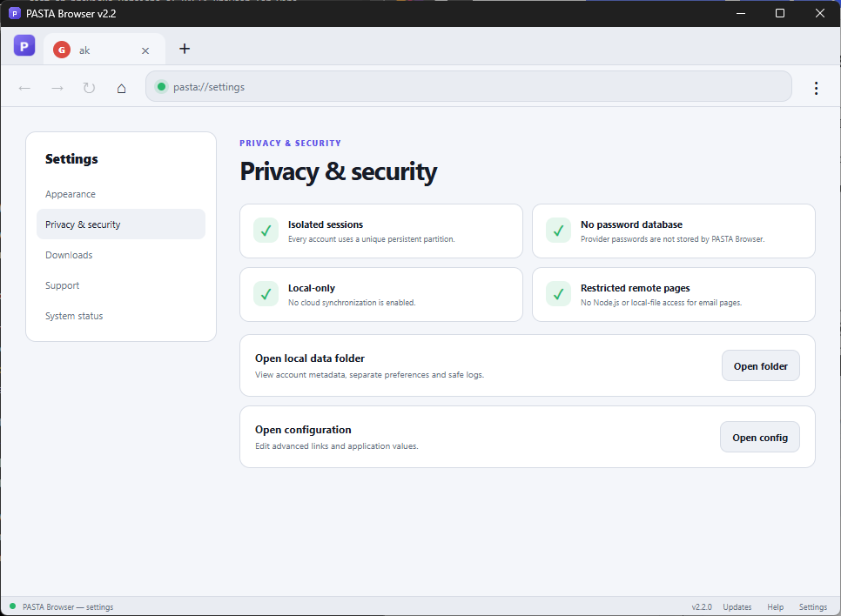Click the 'Isolated sessions' card title
Image resolution: width=841 pixels, height=616 pixels.
point(326,224)
